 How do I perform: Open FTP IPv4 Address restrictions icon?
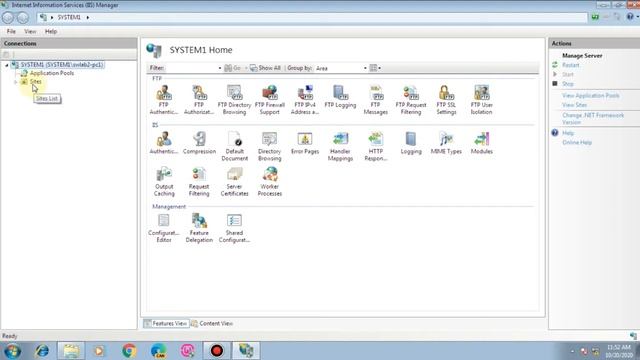305,100
